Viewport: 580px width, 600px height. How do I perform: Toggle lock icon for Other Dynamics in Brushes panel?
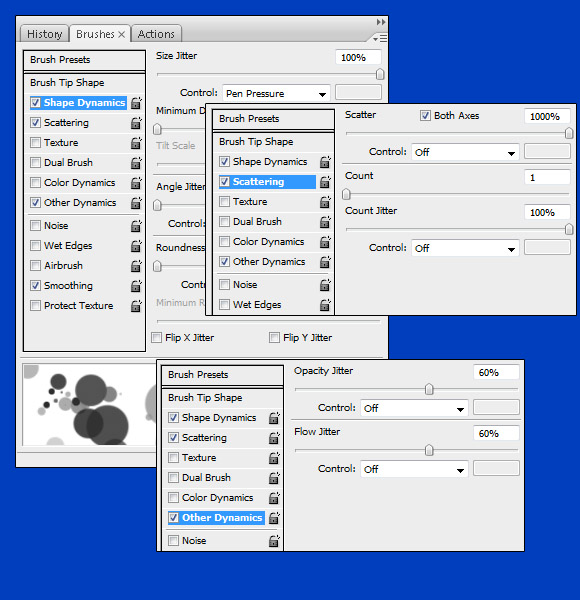[136, 202]
